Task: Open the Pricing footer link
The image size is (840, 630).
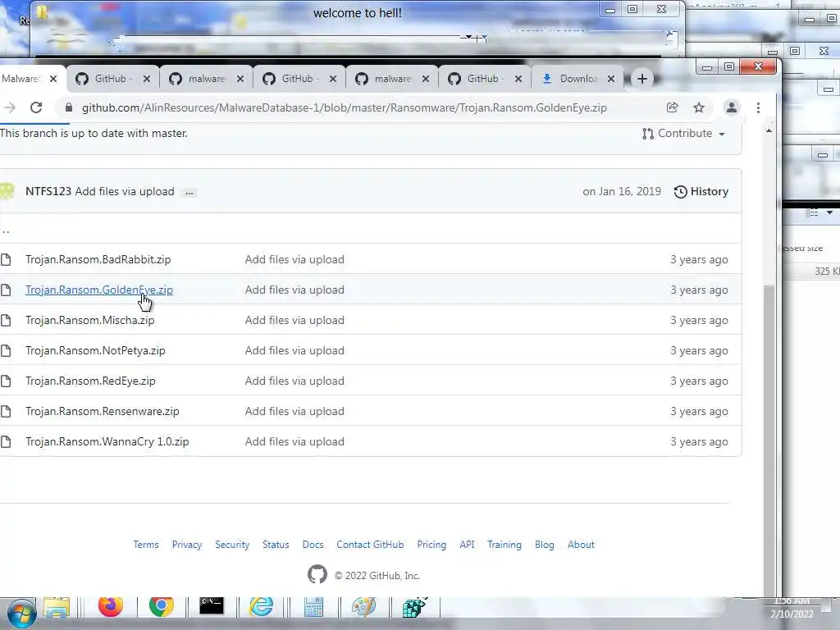Action: coord(431,545)
